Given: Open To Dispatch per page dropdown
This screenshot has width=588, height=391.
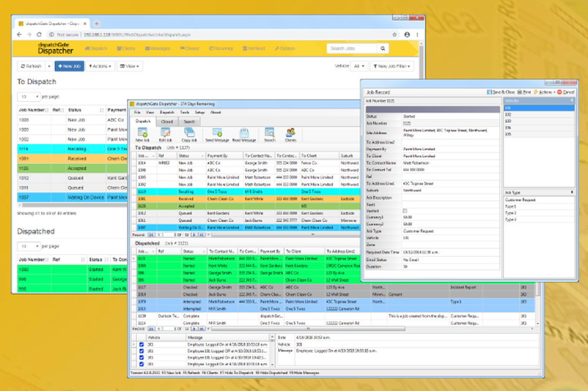Looking at the screenshot, I should click(28, 96).
